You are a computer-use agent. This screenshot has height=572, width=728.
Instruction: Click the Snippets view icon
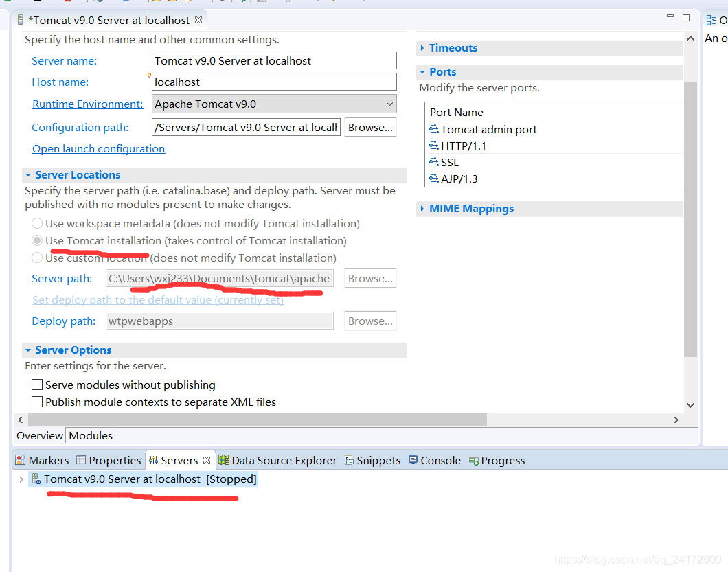[x=349, y=460]
